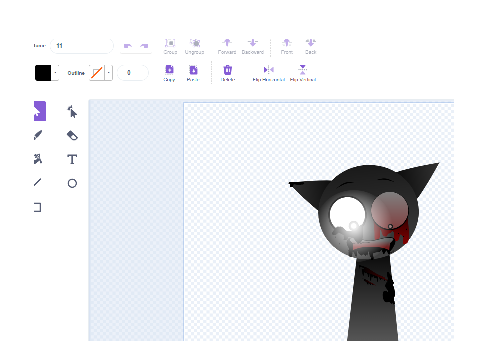Screen dimensions: 480x360
Task: Undo the last edit
Action: tap(128, 46)
